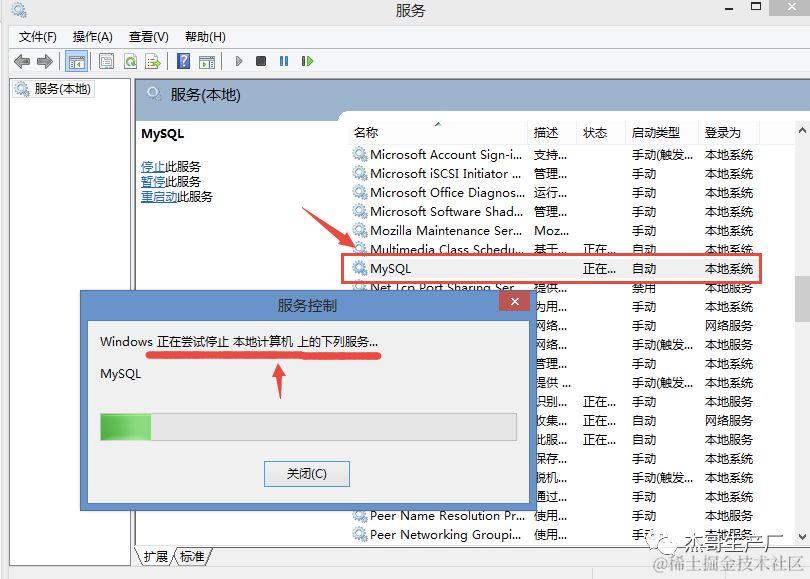Select the Microsoft Software Shadow service row
Image resolution: width=810 pixels, height=579 pixels.
[x=553, y=212]
